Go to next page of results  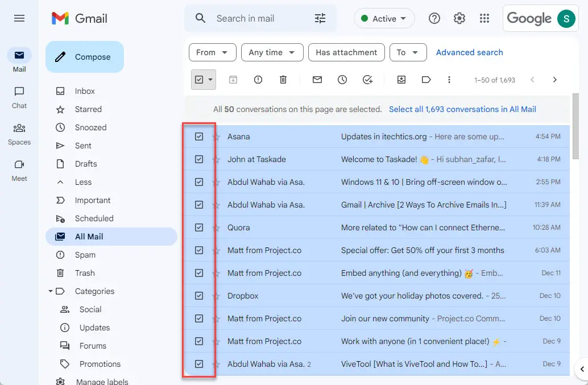pyautogui.click(x=554, y=80)
